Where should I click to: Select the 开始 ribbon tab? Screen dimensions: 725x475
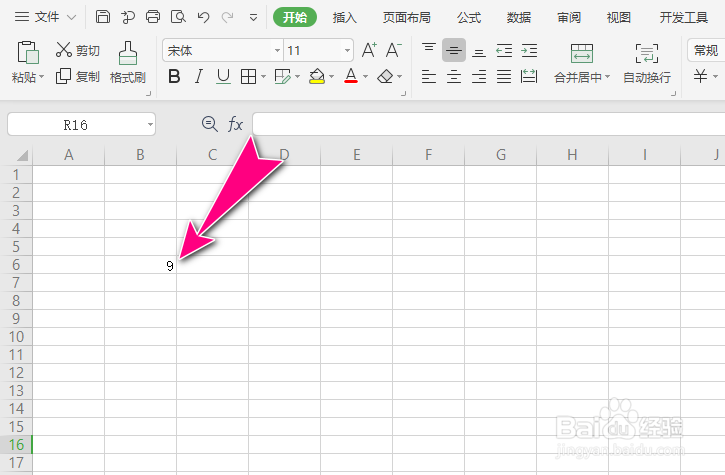pos(295,18)
